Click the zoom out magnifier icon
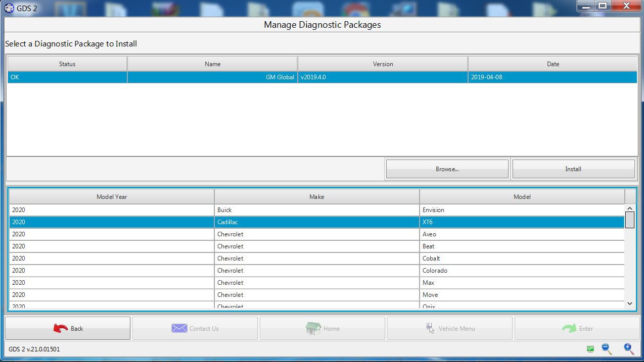The height and width of the screenshot is (362, 644). 607,349
